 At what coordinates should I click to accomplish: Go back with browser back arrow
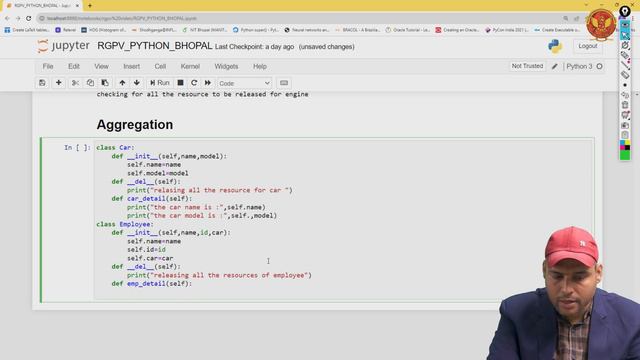tap(7, 18)
